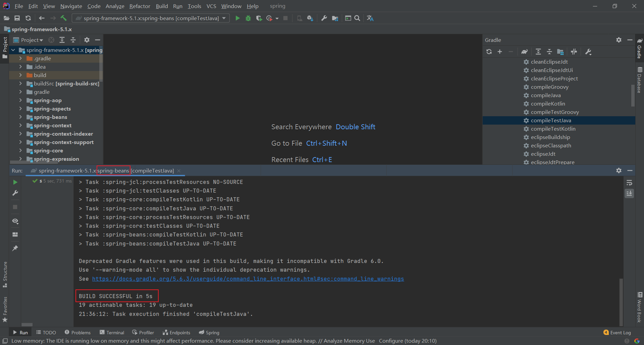Run the current configuration
644x345 pixels.
pos(237,18)
